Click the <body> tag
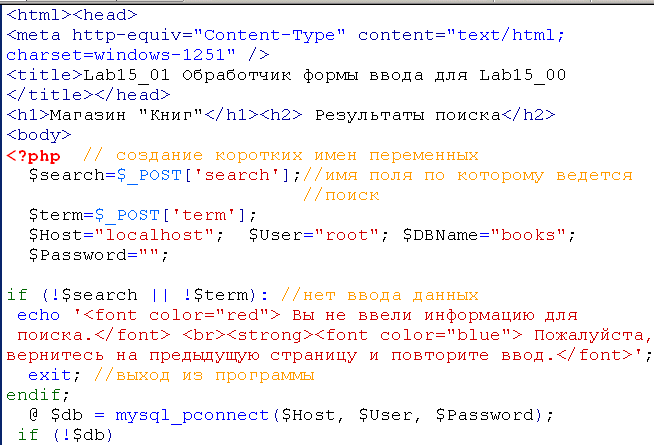The width and height of the screenshot is (654, 445). (x=39, y=135)
